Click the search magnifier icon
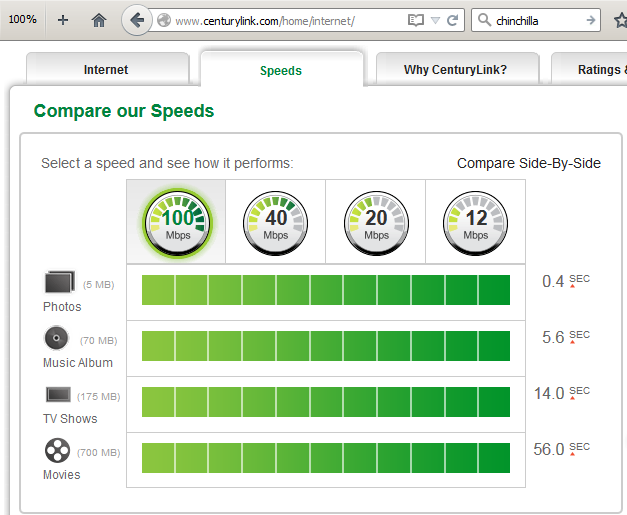 click(x=484, y=20)
